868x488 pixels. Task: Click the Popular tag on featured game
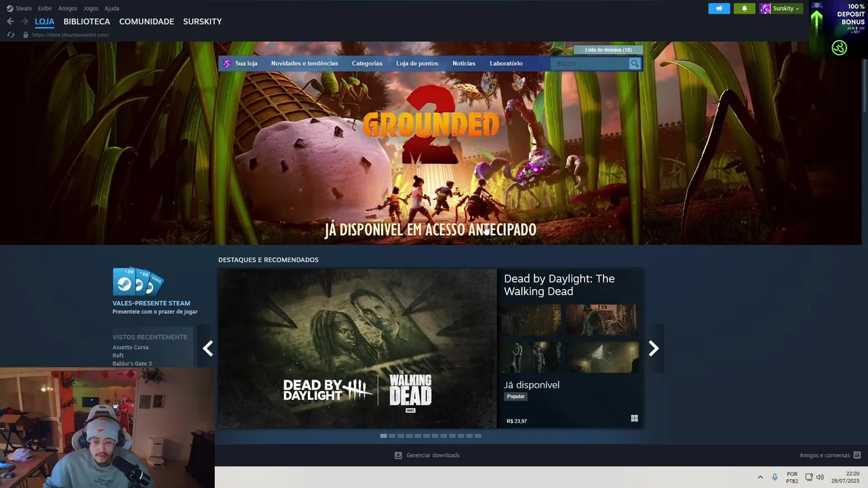516,396
